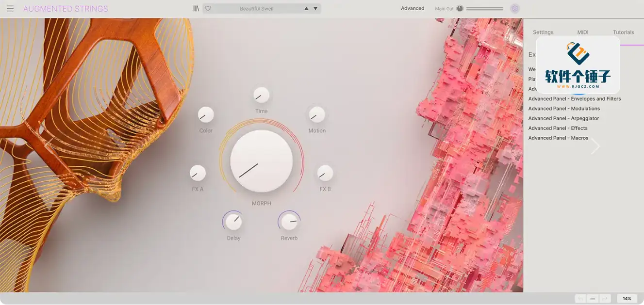
Task: Click the redo arrow in status bar
Action: tap(605, 298)
